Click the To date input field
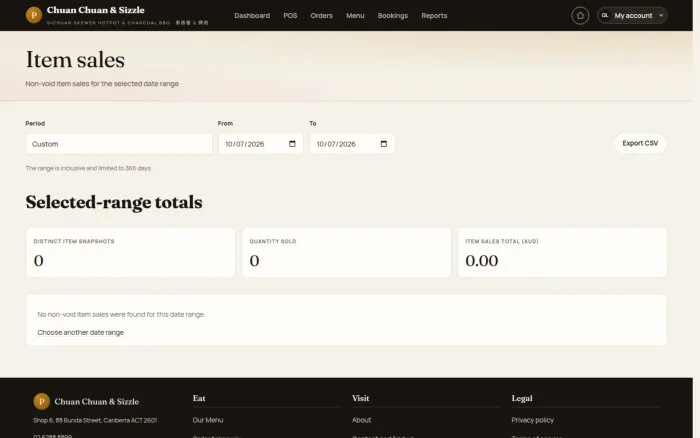The height and width of the screenshot is (438, 700). [x=352, y=144]
